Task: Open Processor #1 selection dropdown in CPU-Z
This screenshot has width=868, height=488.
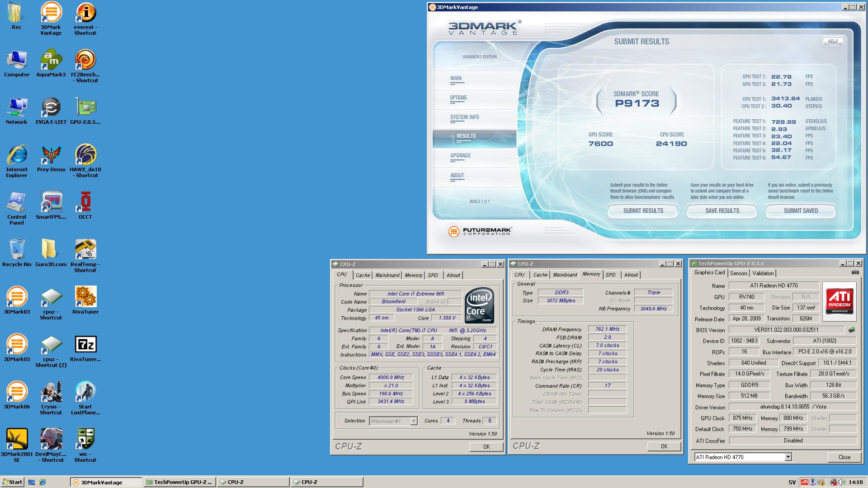Action: pyautogui.click(x=393, y=421)
